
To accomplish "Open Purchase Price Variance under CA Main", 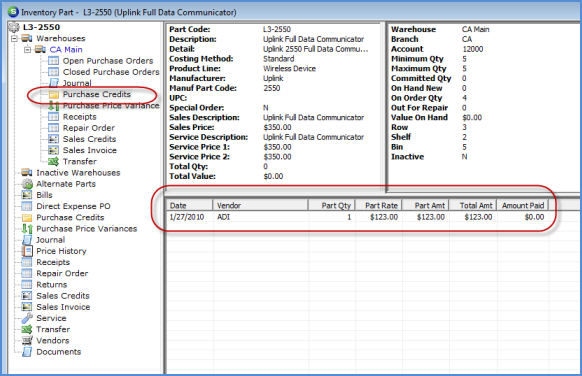I will click(x=111, y=106).
